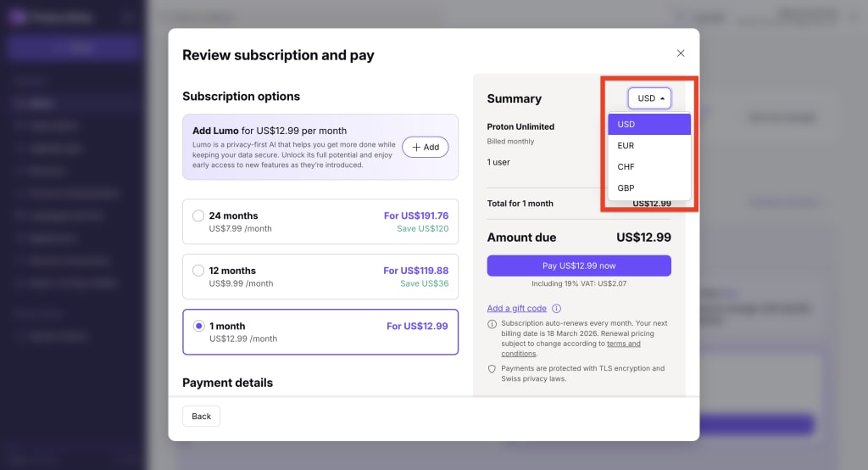Click Pay US$12.99 now button

[579, 266]
